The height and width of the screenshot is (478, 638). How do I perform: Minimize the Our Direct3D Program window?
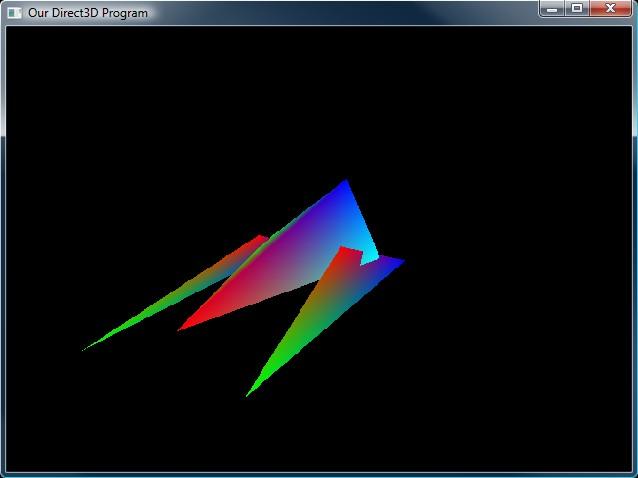[x=552, y=9]
